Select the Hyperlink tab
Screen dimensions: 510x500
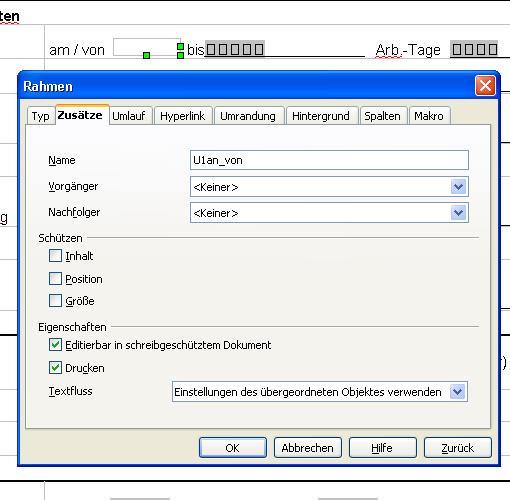pyautogui.click(x=183, y=116)
